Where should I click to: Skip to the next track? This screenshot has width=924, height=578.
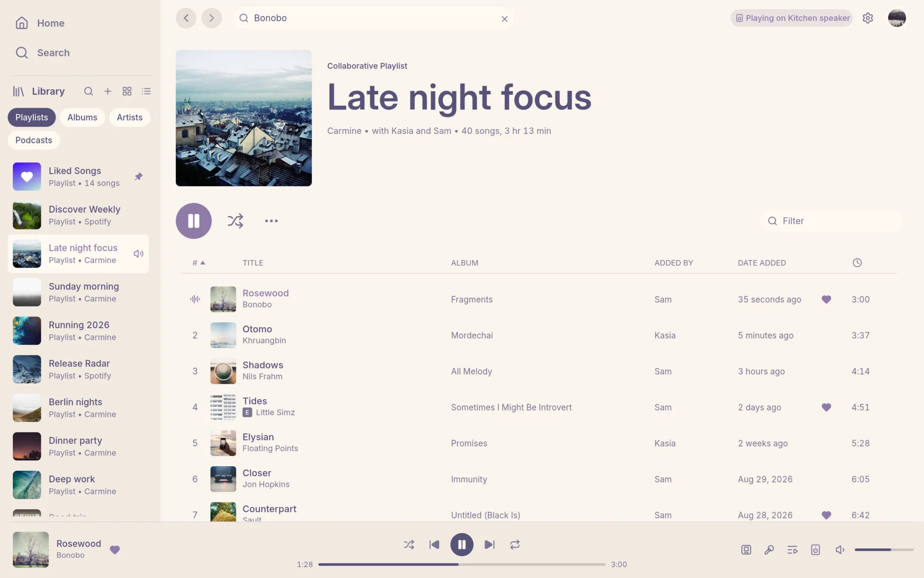coord(489,545)
